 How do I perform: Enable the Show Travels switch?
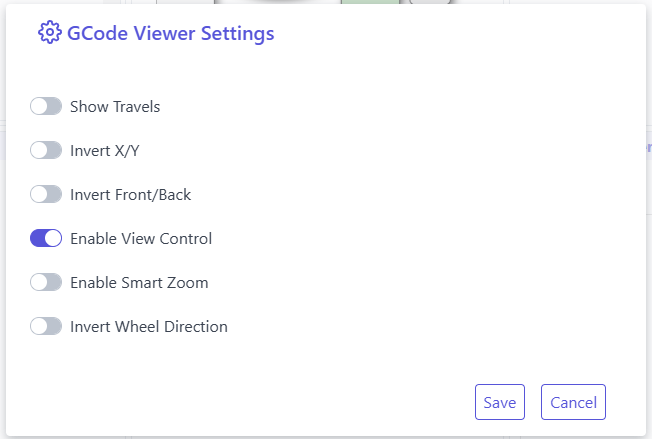coord(46,106)
